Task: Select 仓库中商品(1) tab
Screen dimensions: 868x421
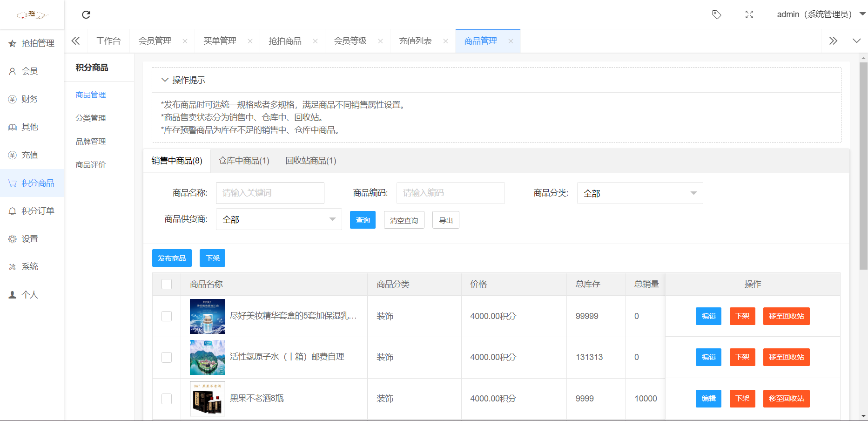Action: [244, 161]
